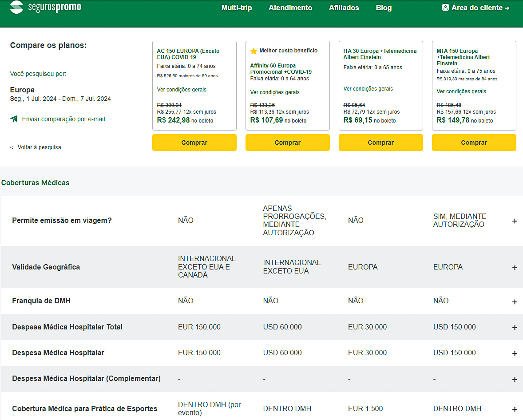Click the user icon beside Área do cliente
Image resolution: width=523 pixels, height=420 pixels.
pos(445,8)
